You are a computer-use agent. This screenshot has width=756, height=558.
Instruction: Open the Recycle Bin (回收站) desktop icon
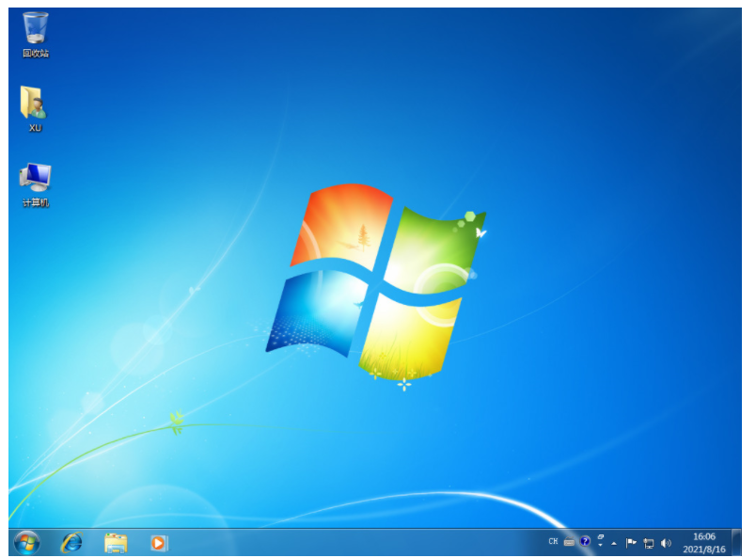36,31
